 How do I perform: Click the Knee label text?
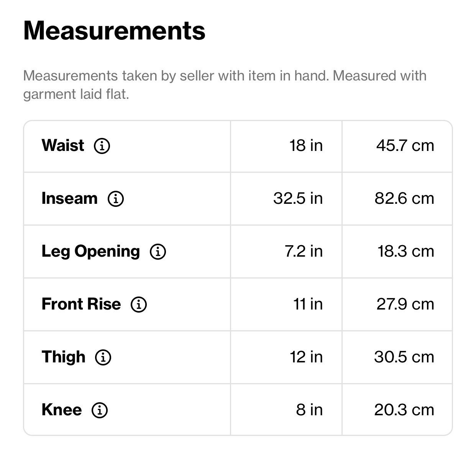coord(62,410)
